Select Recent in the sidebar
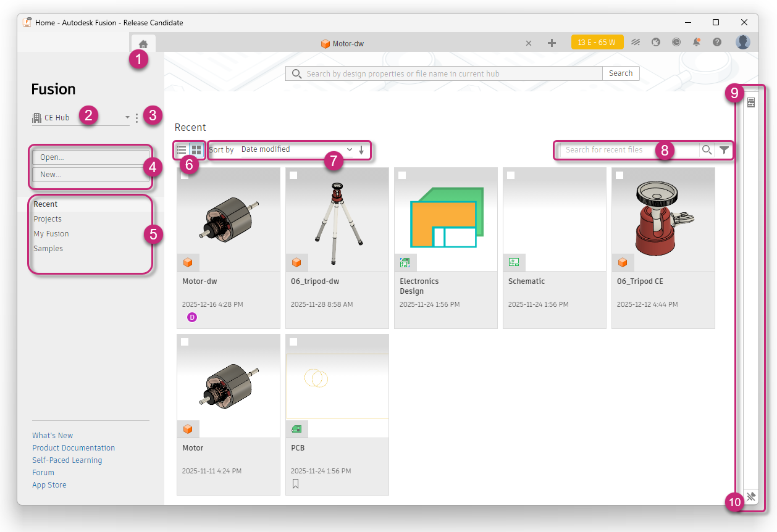This screenshot has height=532, width=777. coord(46,204)
